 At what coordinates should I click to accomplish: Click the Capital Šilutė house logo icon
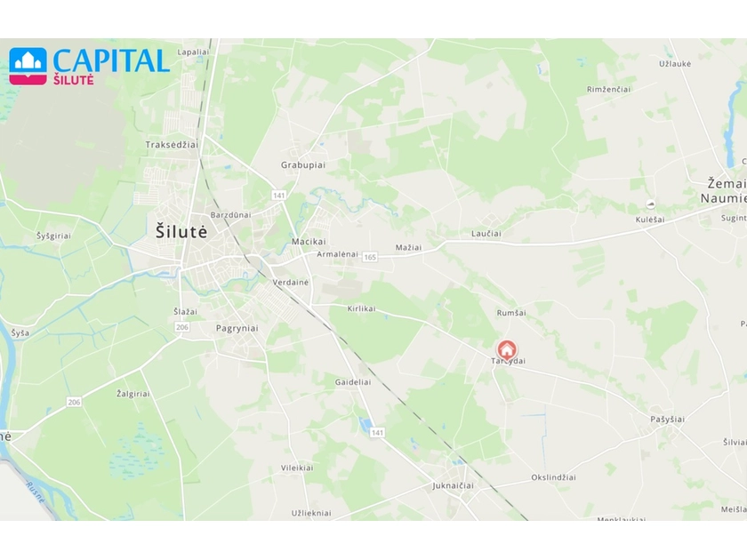(x=28, y=66)
